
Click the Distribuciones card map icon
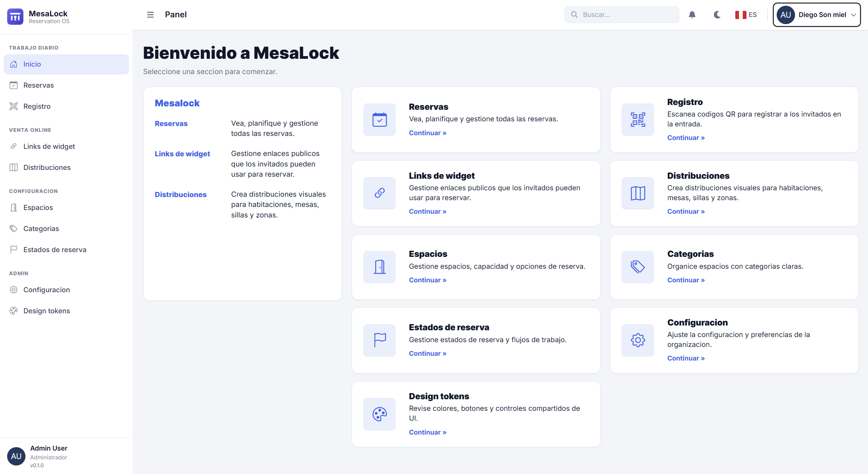638,193
